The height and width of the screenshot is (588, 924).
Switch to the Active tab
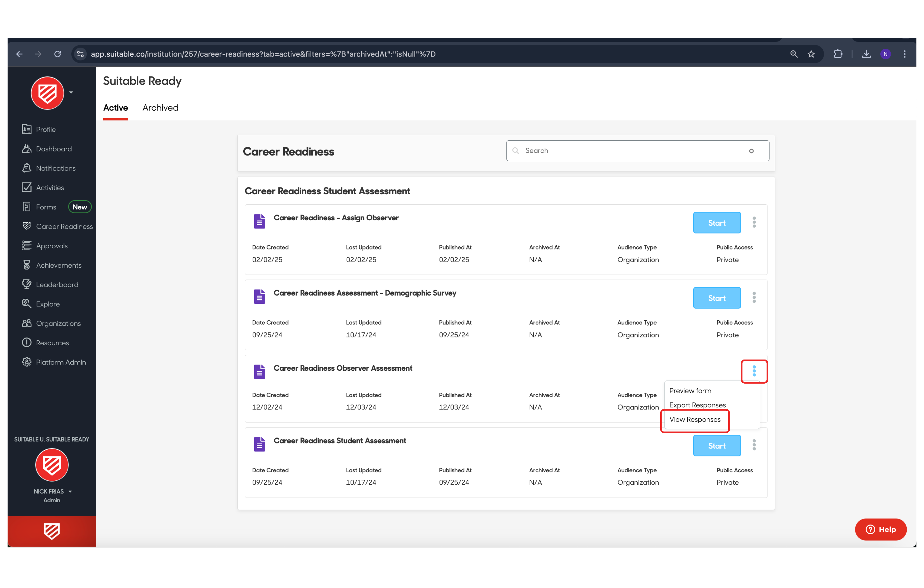click(115, 108)
